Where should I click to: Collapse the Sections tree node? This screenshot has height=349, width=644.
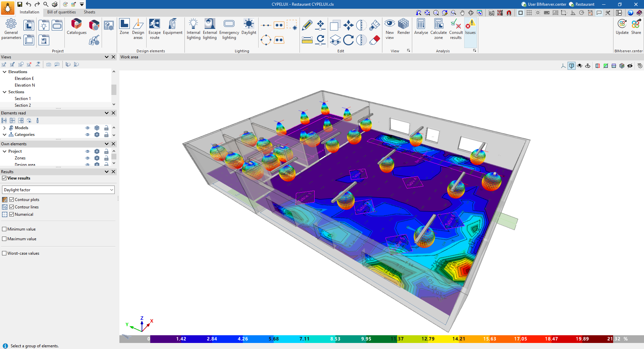point(5,92)
